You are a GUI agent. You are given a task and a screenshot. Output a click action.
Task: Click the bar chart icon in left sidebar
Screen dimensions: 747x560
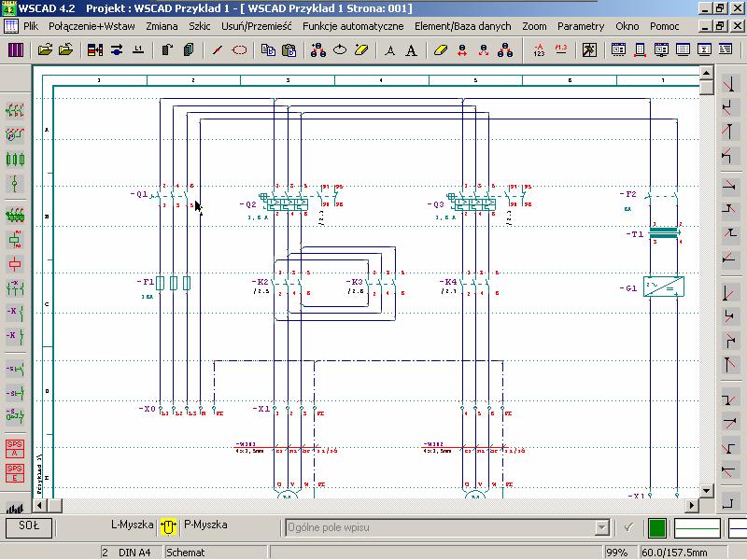tap(15, 509)
